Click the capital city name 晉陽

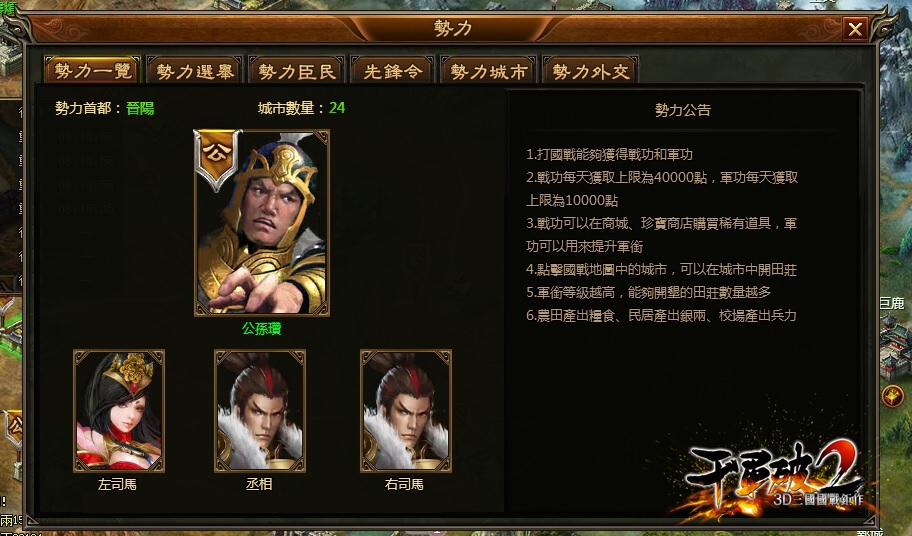140,108
